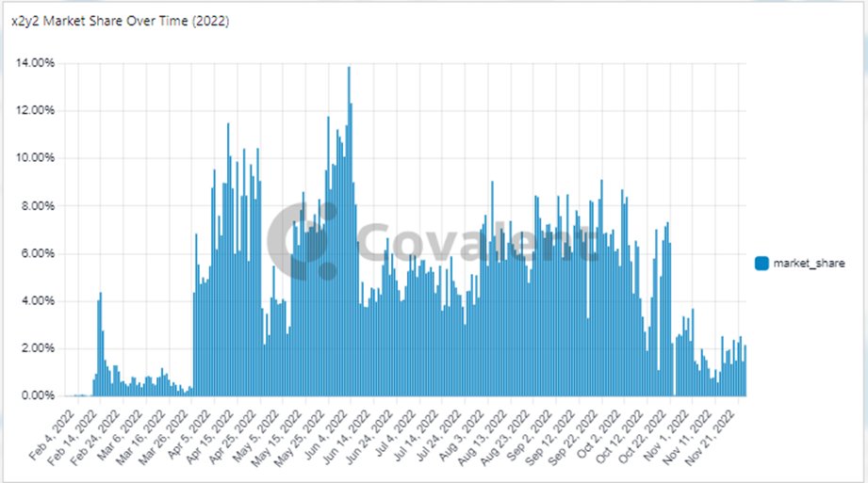
Task: Click the Jul 24, 2022 x-axis label
Action: 440,435
